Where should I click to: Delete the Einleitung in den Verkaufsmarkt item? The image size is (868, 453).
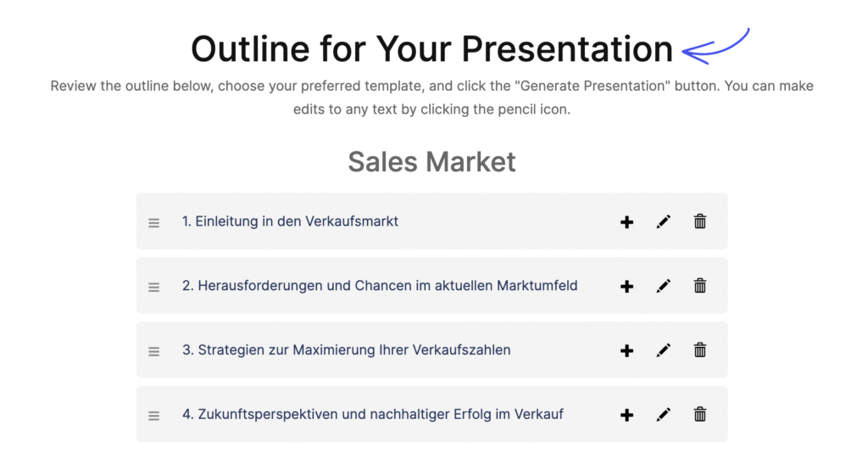(699, 221)
